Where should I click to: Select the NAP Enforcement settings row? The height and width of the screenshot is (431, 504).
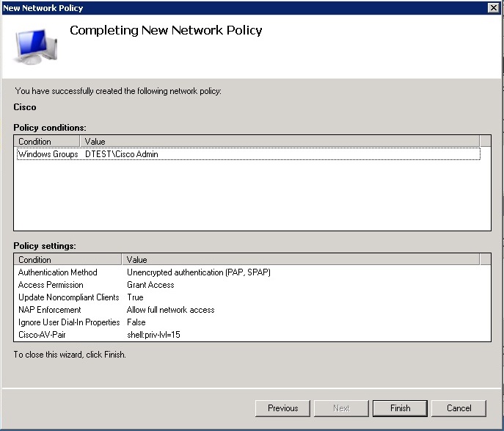click(49, 310)
